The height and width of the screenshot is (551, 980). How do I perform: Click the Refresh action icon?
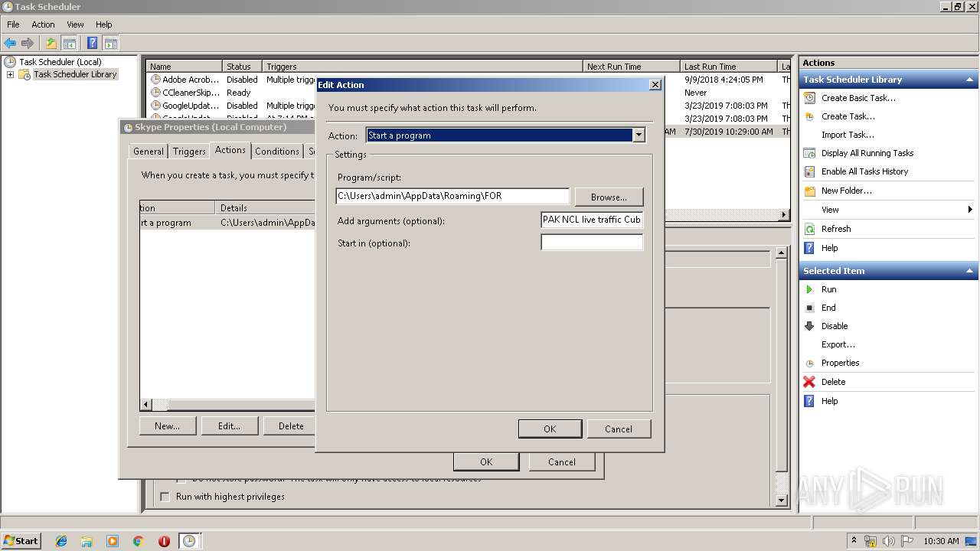pos(809,229)
